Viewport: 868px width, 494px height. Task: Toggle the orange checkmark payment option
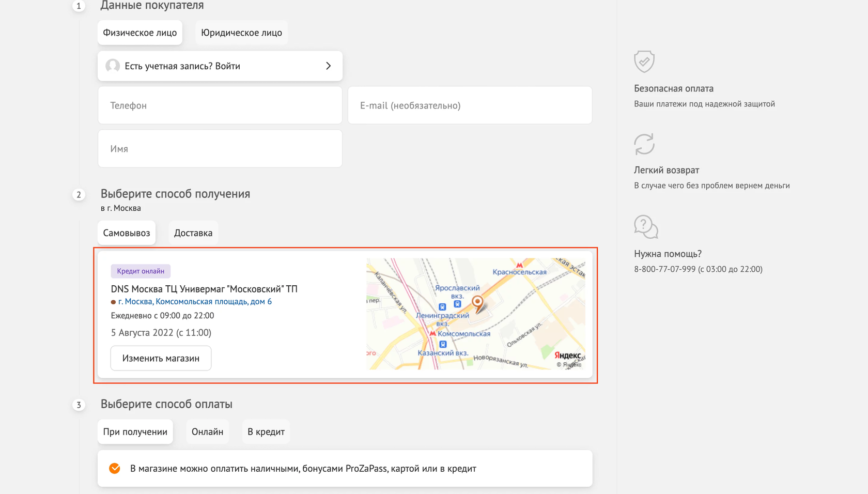point(115,469)
